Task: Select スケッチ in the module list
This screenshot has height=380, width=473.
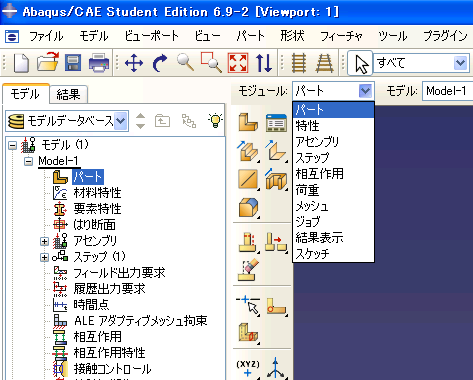Action: point(333,254)
